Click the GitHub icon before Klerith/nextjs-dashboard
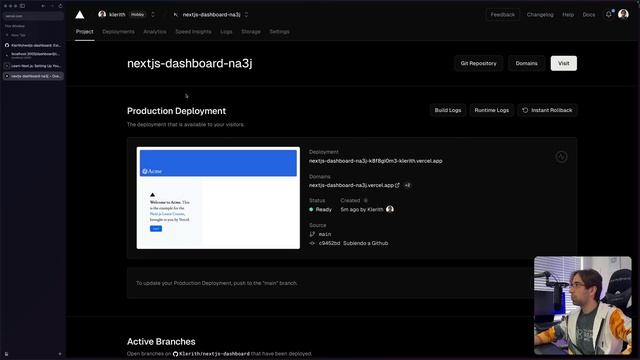 (x=176, y=353)
